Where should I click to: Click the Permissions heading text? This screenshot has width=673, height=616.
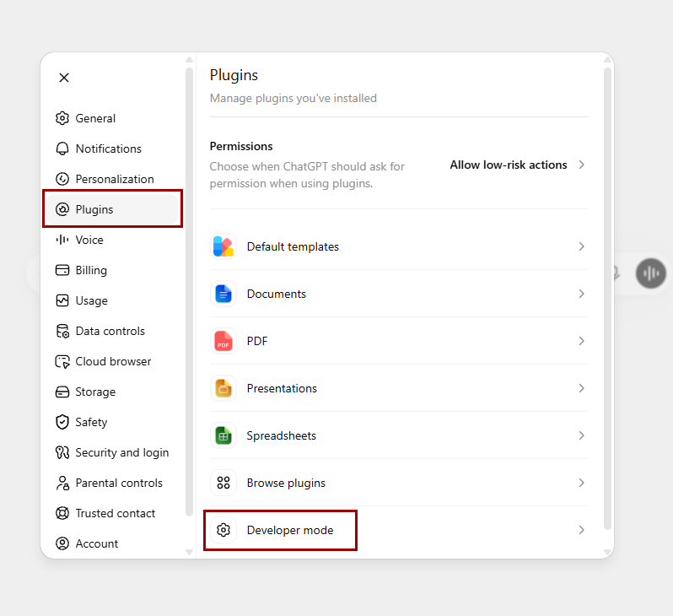click(241, 147)
